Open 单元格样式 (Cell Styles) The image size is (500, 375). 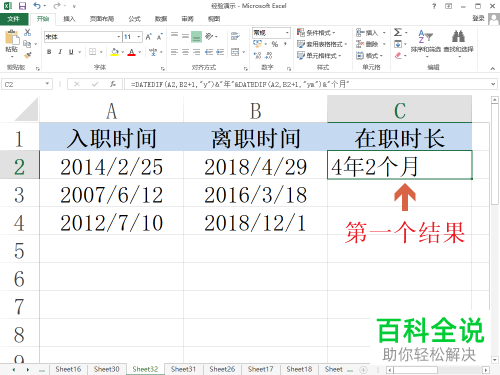tap(319, 55)
